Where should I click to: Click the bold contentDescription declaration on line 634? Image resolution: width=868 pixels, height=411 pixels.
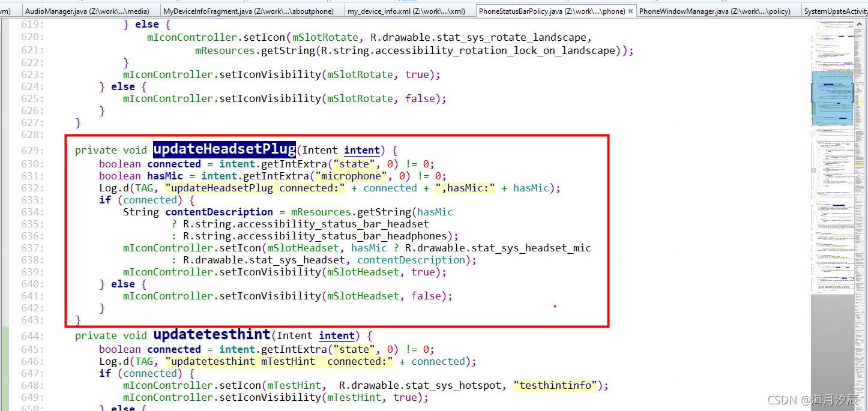(219, 212)
